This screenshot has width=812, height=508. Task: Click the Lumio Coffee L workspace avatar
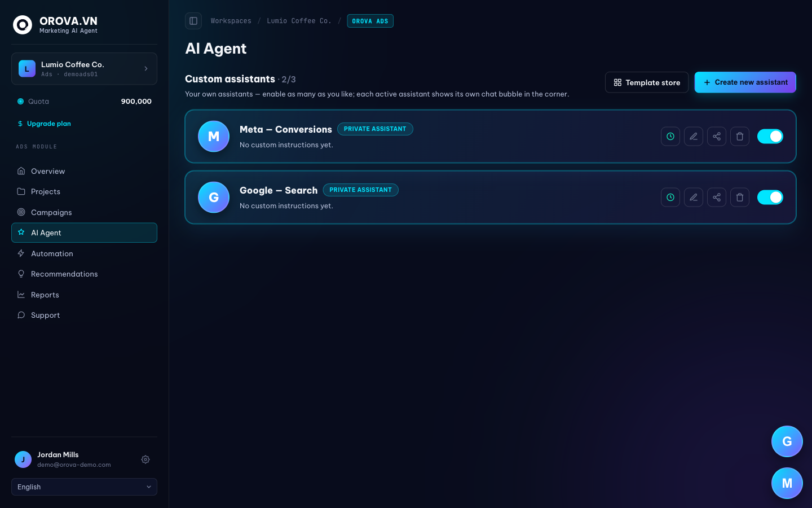coord(27,69)
